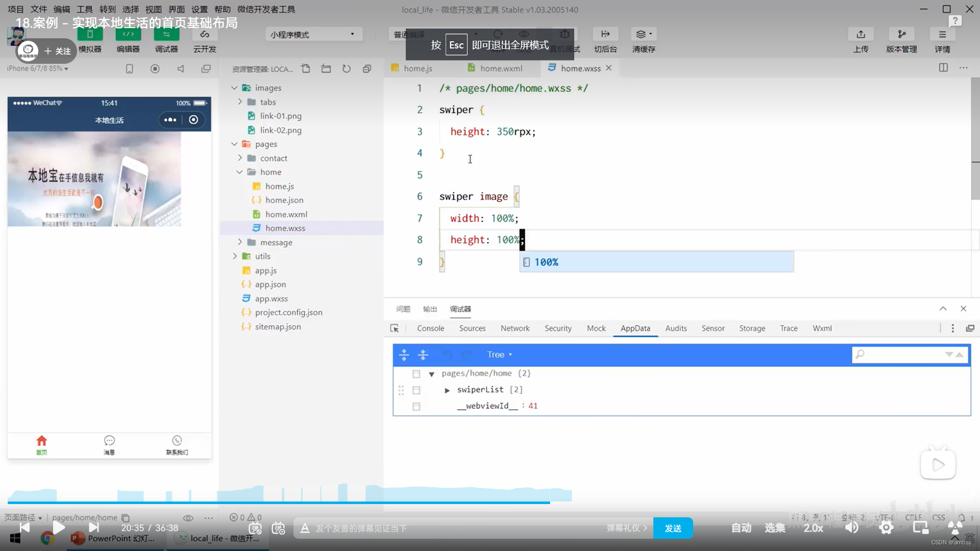
Task: Expand the swiperList array node
Action: 447,390
